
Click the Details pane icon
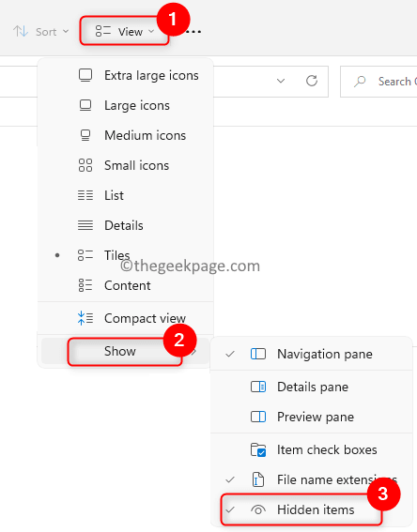[258, 387]
